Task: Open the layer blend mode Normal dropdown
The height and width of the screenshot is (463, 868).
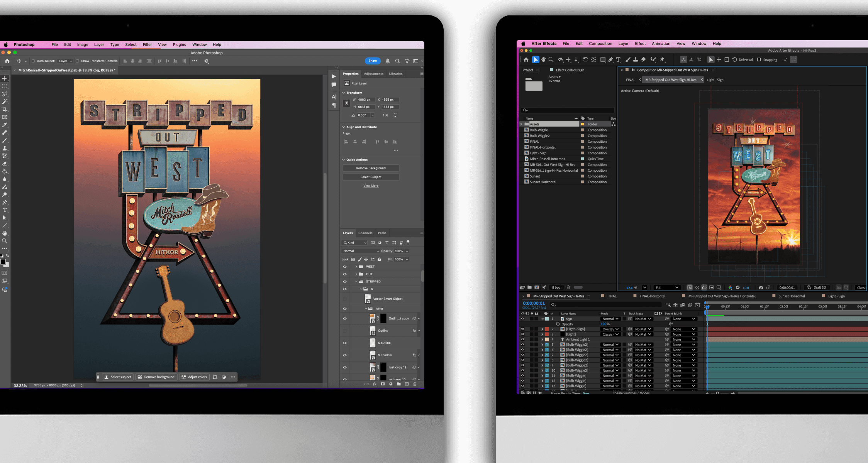Action: tap(361, 251)
